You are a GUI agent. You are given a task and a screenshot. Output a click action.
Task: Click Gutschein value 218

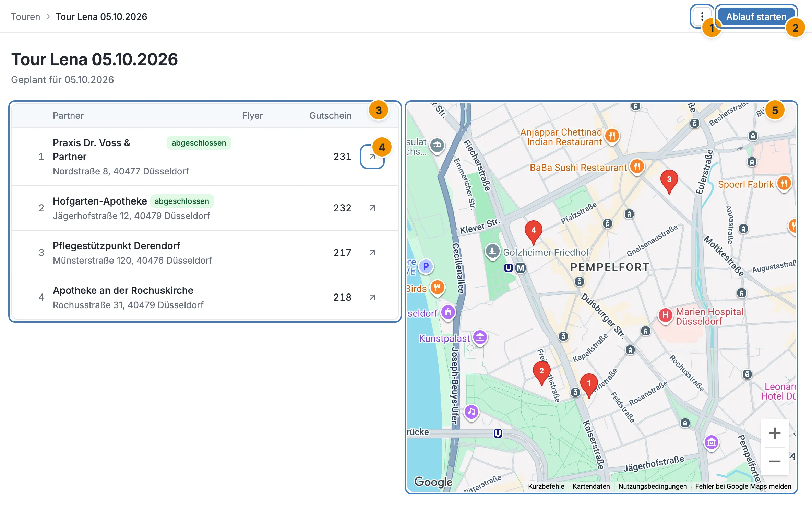342,297
